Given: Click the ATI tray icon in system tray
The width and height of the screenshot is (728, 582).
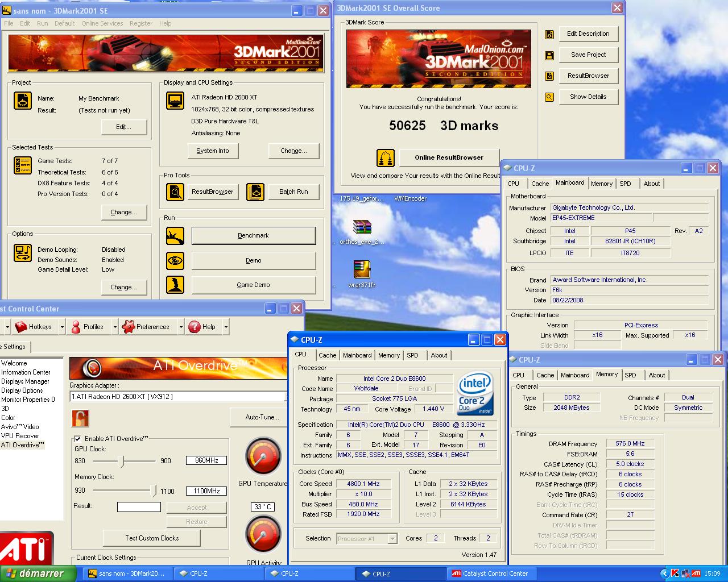Looking at the screenshot, I should click(x=696, y=573).
